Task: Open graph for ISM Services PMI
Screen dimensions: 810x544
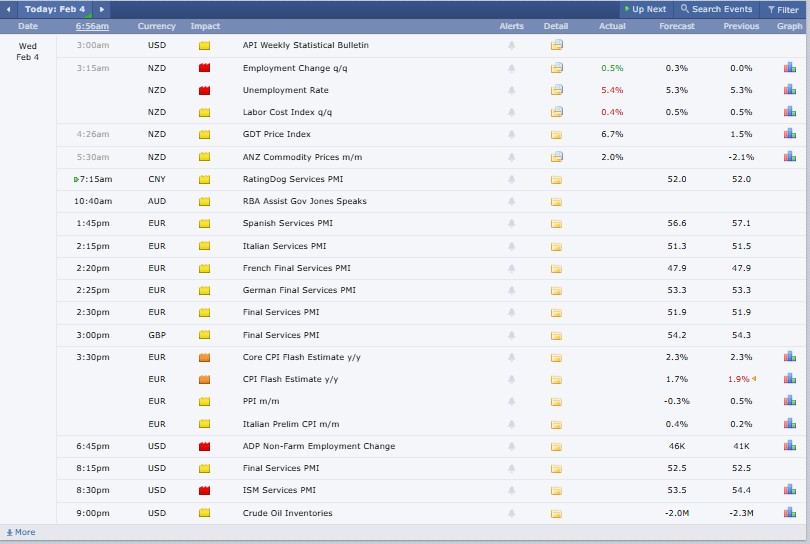Action: (789, 491)
